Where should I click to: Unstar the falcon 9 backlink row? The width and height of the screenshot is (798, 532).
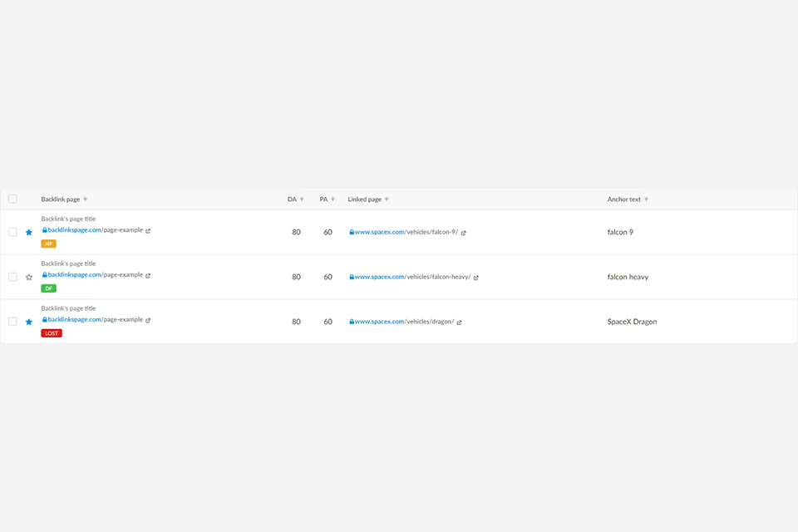pyautogui.click(x=29, y=232)
